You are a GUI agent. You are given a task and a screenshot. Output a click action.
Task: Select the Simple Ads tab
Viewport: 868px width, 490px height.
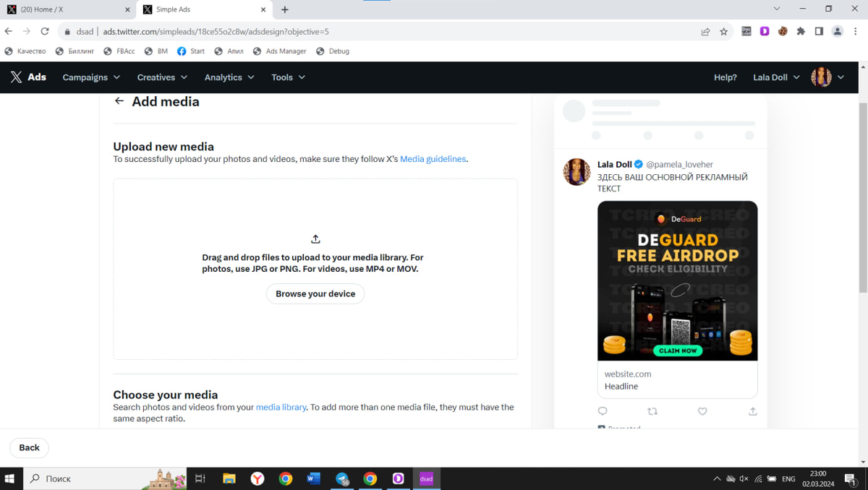coord(204,9)
